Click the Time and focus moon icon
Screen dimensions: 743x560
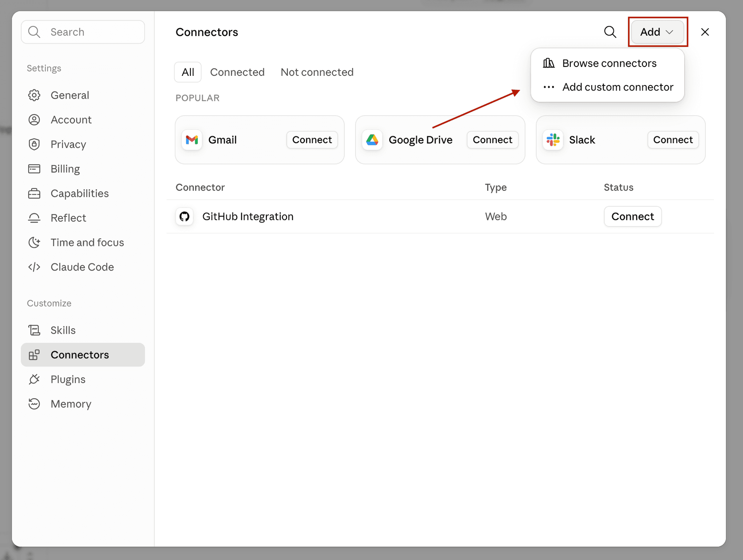tap(34, 242)
